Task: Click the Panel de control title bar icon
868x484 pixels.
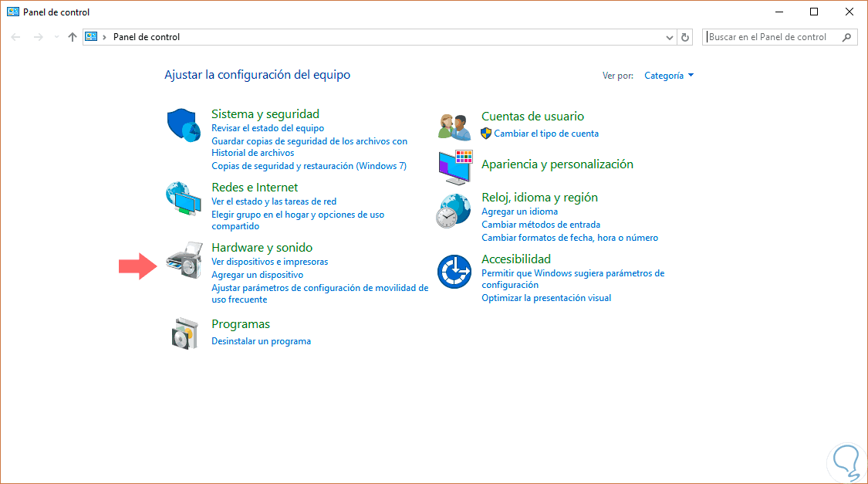Action: 13,12
